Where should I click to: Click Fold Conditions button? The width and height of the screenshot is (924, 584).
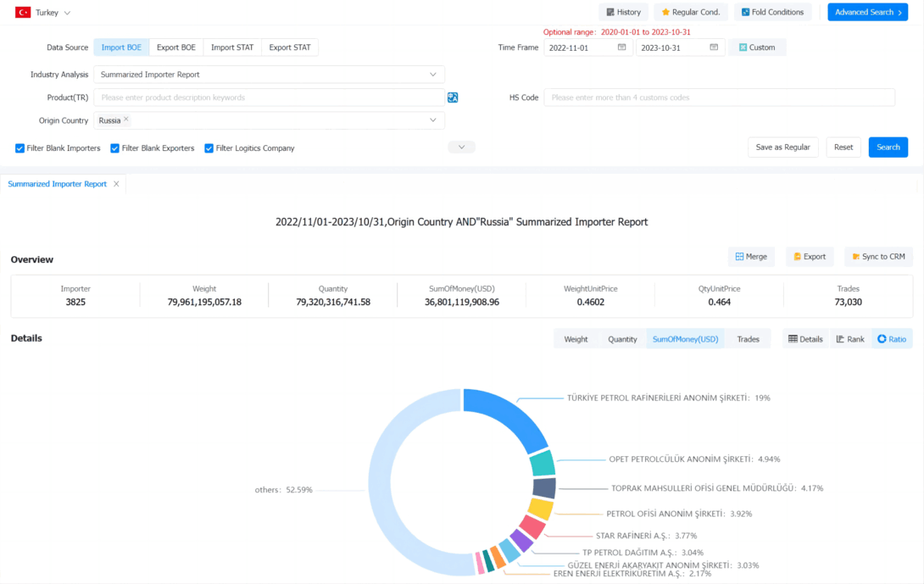[772, 12]
